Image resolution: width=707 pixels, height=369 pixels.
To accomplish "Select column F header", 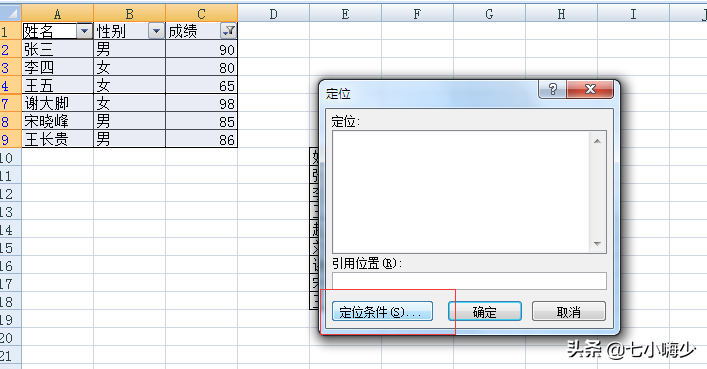I will tap(418, 14).
